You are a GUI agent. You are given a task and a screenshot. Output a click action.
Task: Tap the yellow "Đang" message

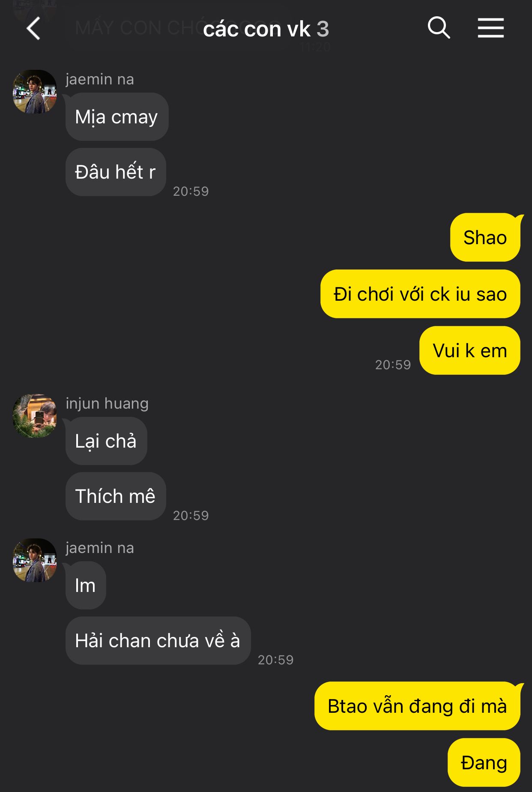(484, 763)
